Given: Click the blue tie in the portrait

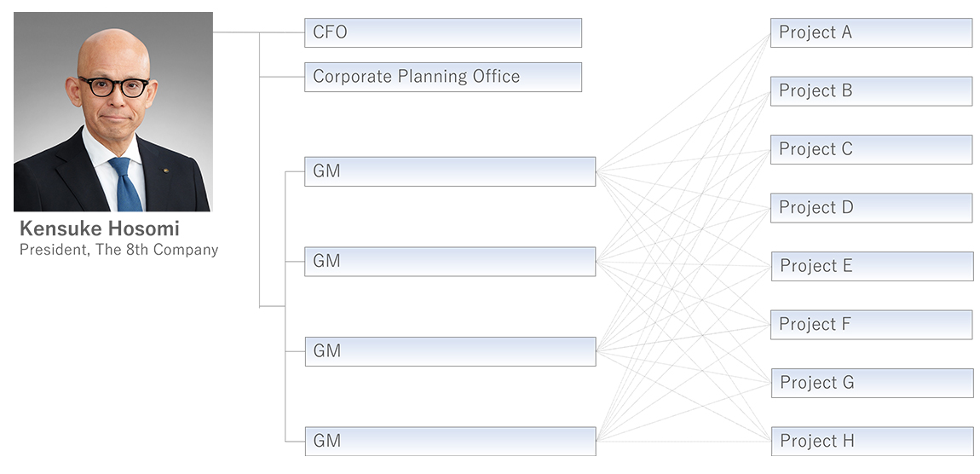Looking at the screenshot, I should [125, 187].
